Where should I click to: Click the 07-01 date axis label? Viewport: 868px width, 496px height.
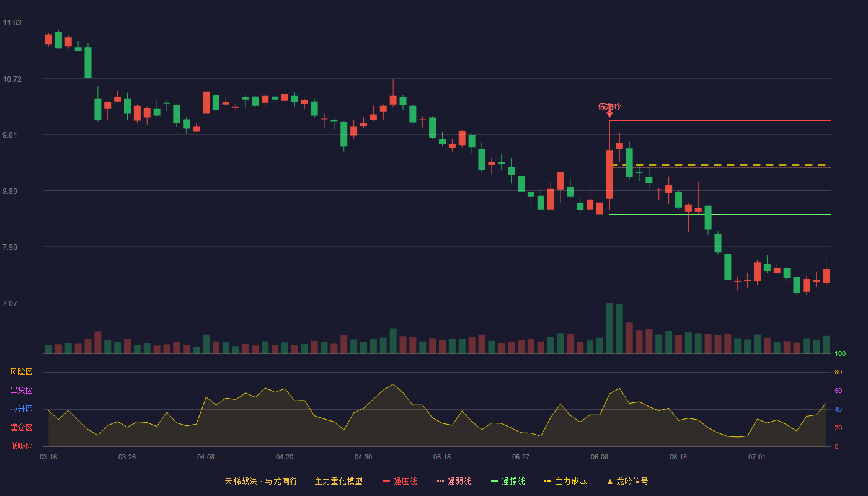757,457
